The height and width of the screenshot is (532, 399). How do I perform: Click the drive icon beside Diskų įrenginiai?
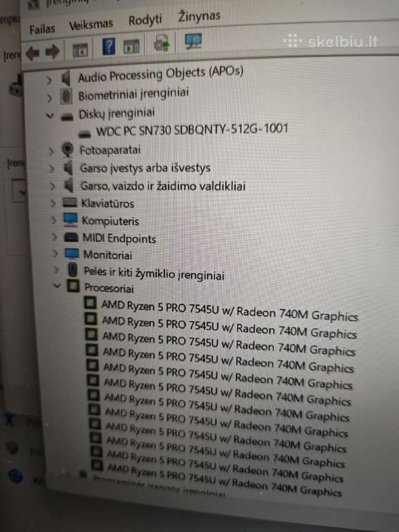pos(67,118)
